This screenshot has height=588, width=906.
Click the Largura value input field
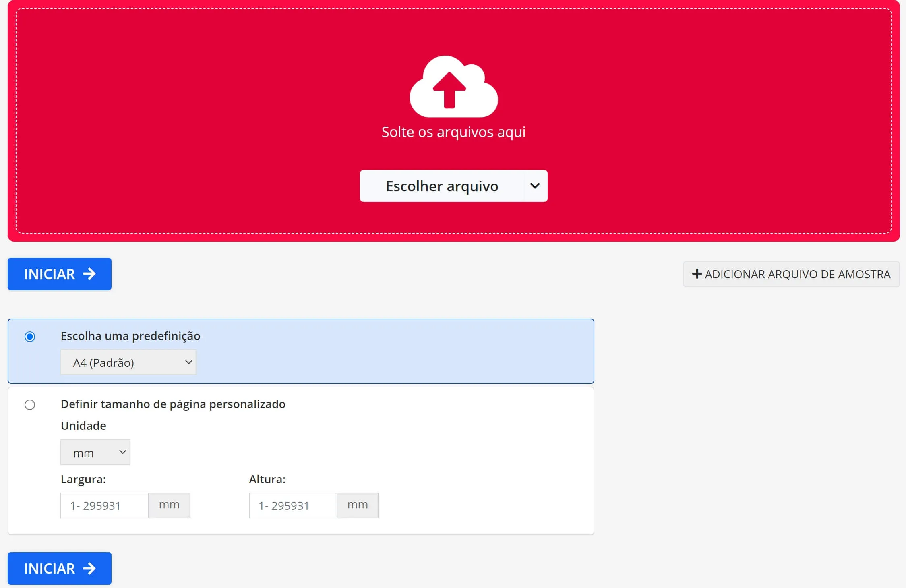tap(105, 505)
